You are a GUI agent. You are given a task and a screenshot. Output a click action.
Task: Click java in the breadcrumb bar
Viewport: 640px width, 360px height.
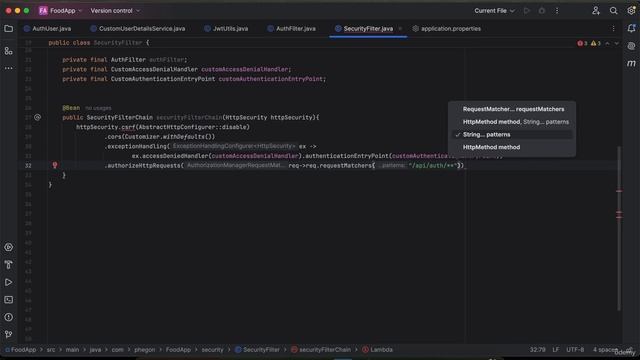95,350
